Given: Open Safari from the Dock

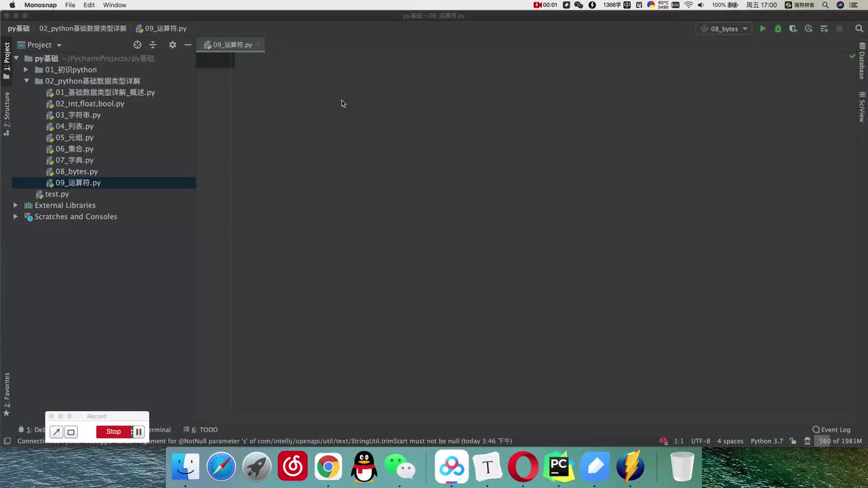Looking at the screenshot, I should [x=221, y=466].
